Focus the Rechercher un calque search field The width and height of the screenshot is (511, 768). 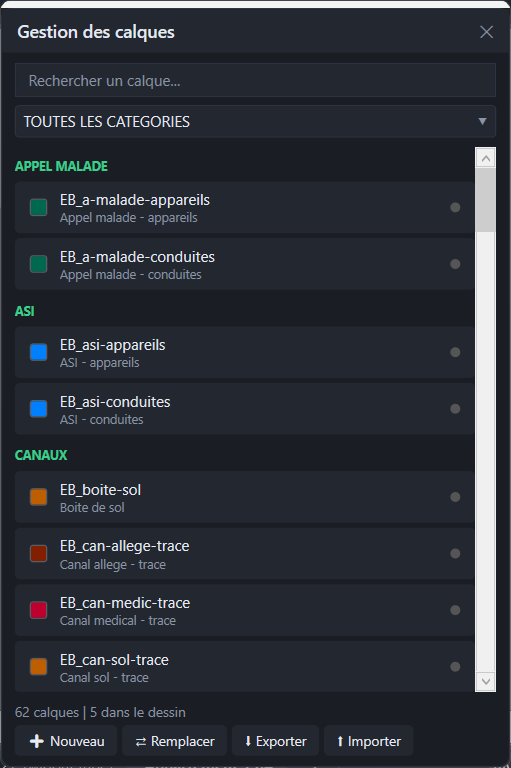[x=255, y=80]
